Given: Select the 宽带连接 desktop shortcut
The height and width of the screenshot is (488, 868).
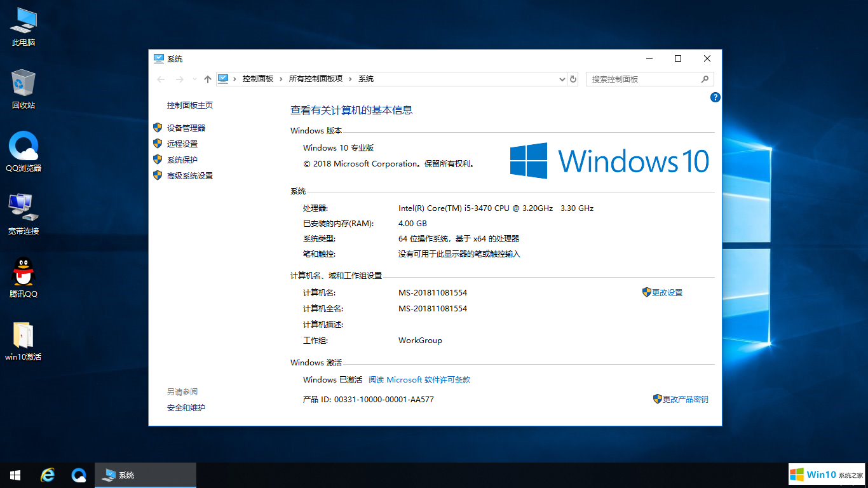Looking at the screenshot, I should (x=24, y=215).
